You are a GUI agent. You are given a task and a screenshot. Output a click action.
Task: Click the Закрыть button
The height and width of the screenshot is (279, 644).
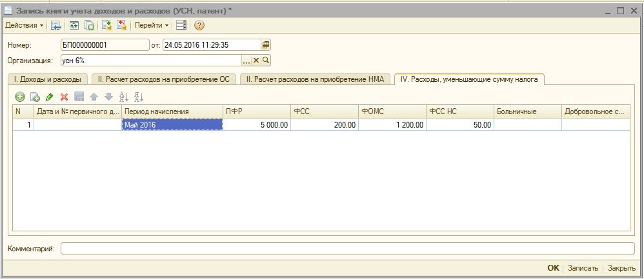click(622, 268)
